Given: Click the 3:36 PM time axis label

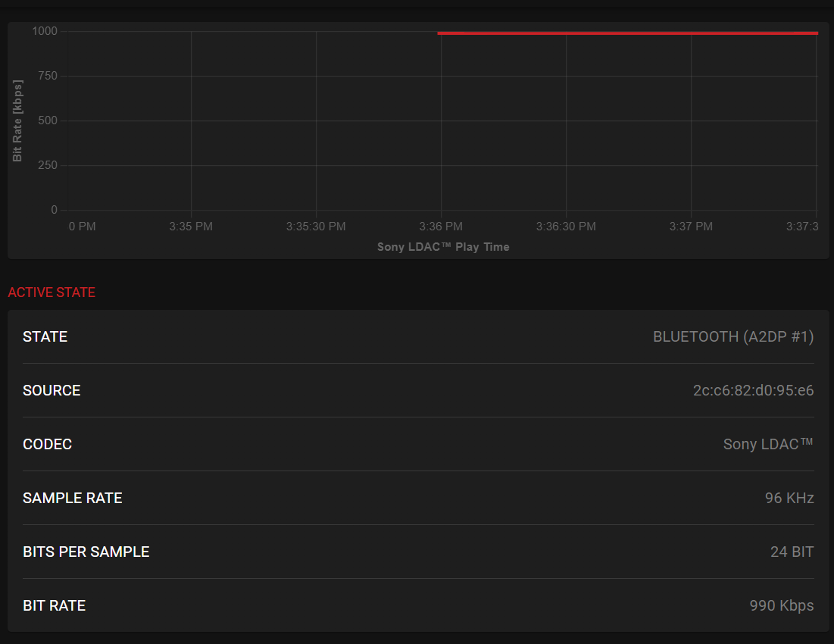Looking at the screenshot, I should [441, 227].
